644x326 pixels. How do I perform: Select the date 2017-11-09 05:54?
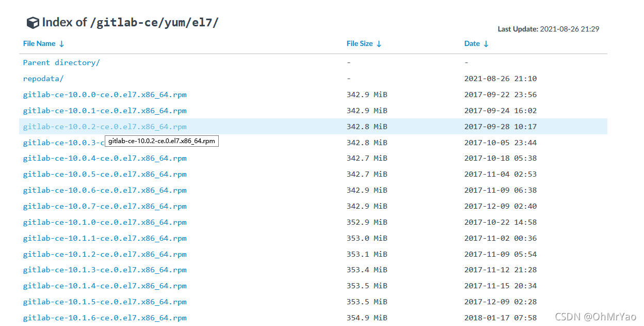pyautogui.click(x=501, y=254)
